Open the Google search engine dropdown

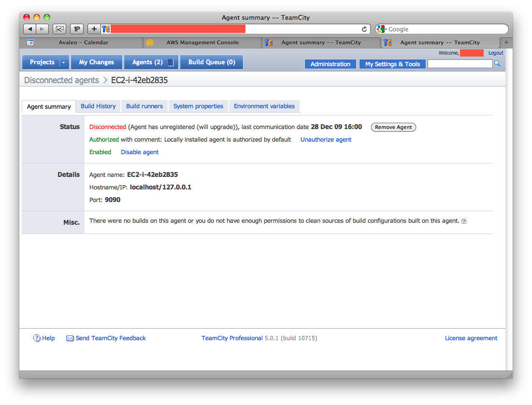[385, 29]
